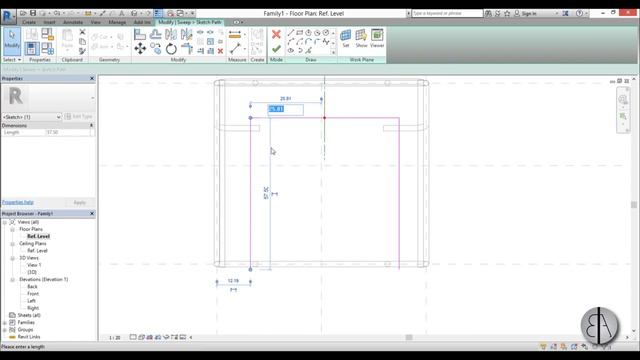The image size is (640, 360).
Task: Choose the Offset tool
Action: 156,35
